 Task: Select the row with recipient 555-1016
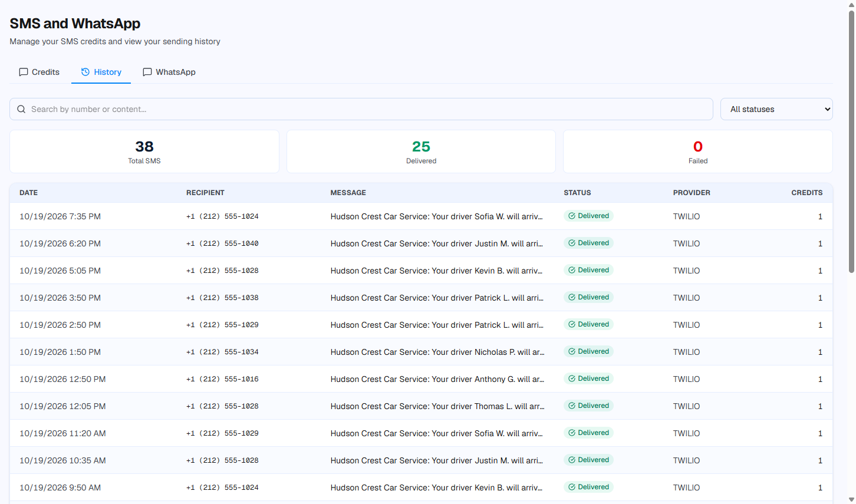point(421,379)
